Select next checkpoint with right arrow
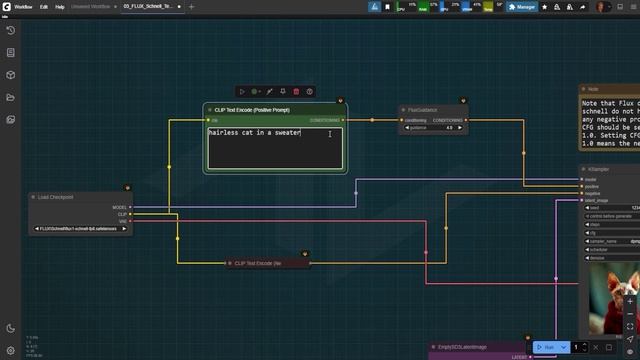 (x=124, y=229)
